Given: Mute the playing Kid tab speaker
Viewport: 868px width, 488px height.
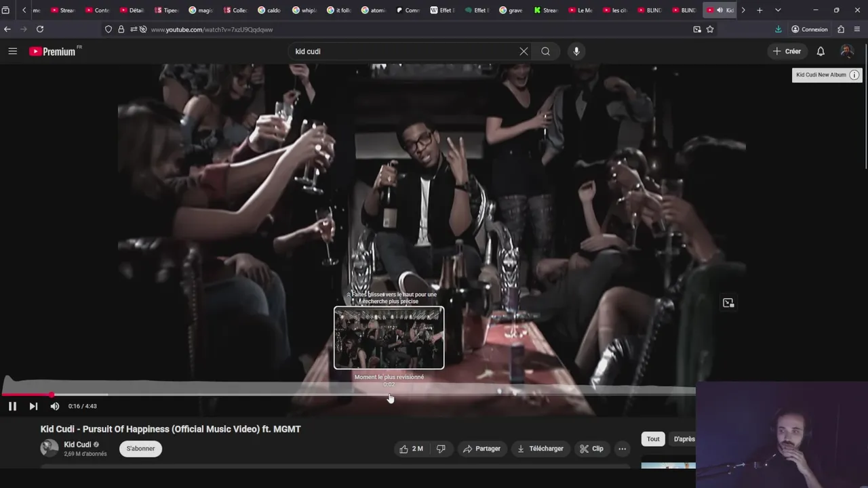Looking at the screenshot, I should point(719,10).
